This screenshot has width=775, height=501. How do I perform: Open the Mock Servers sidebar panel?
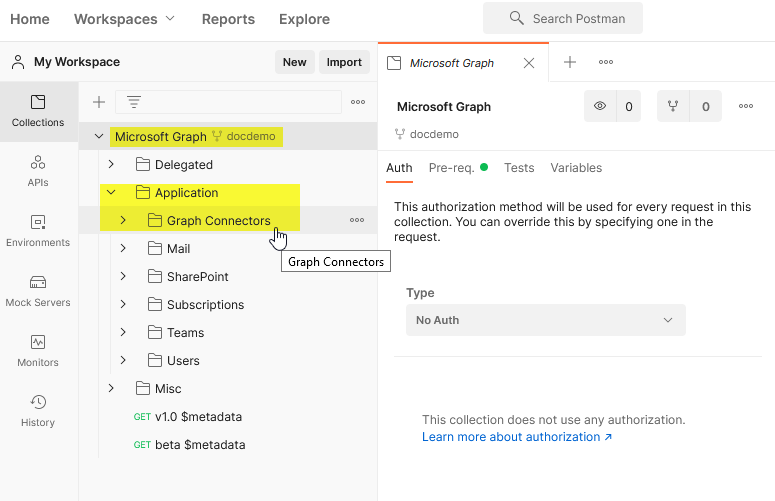pyautogui.click(x=38, y=292)
